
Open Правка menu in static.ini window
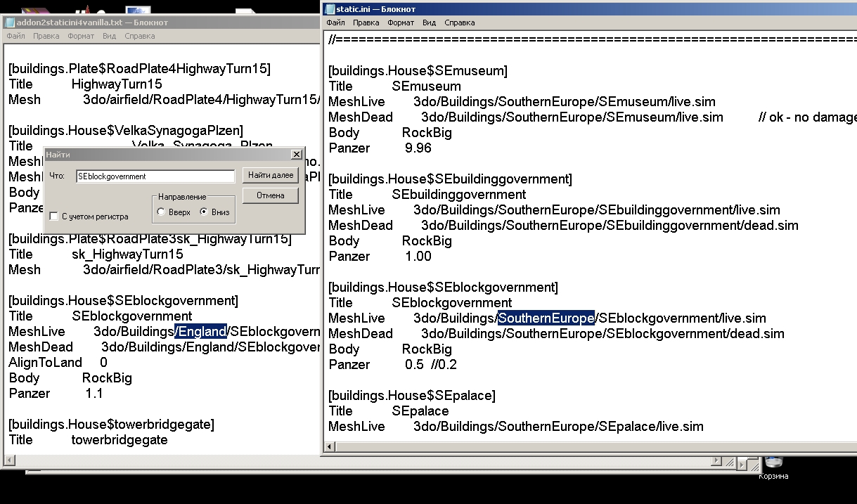click(366, 22)
